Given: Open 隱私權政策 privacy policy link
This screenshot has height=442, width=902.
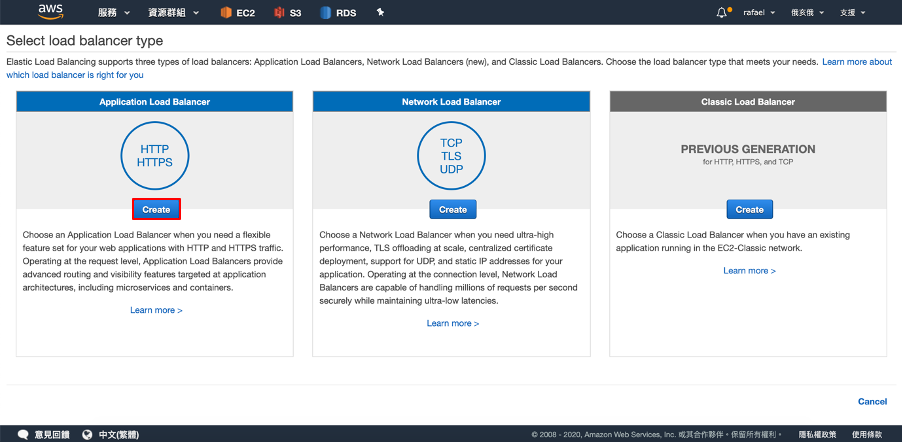Looking at the screenshot, I should pos(817,435).
